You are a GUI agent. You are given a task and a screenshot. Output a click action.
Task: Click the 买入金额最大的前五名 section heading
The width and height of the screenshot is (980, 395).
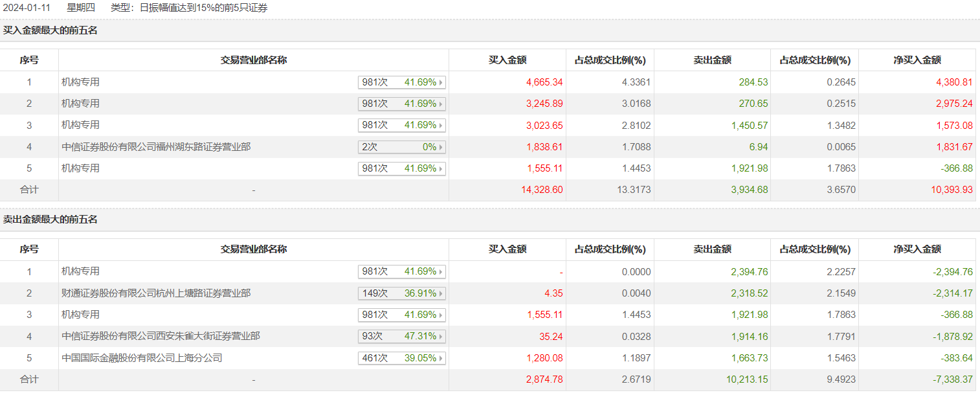coord(50,30)
